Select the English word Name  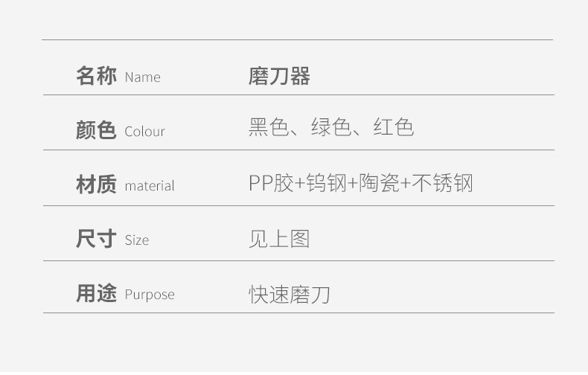click(142, 77)
